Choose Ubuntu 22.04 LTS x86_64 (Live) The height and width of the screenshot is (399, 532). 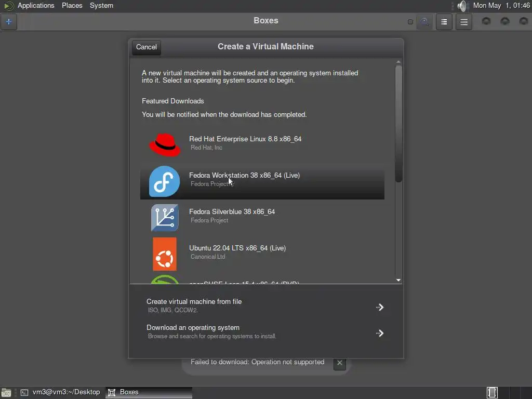(262, 254)
